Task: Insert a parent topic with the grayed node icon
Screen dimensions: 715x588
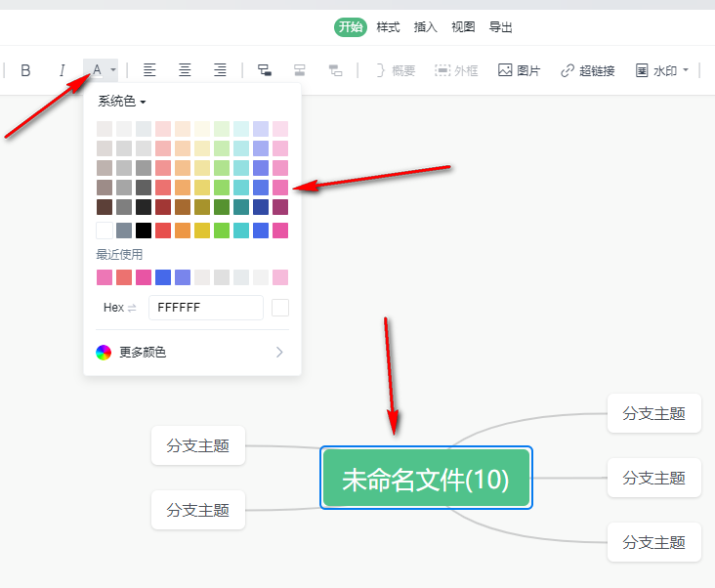Action: (x=335, y=70)
